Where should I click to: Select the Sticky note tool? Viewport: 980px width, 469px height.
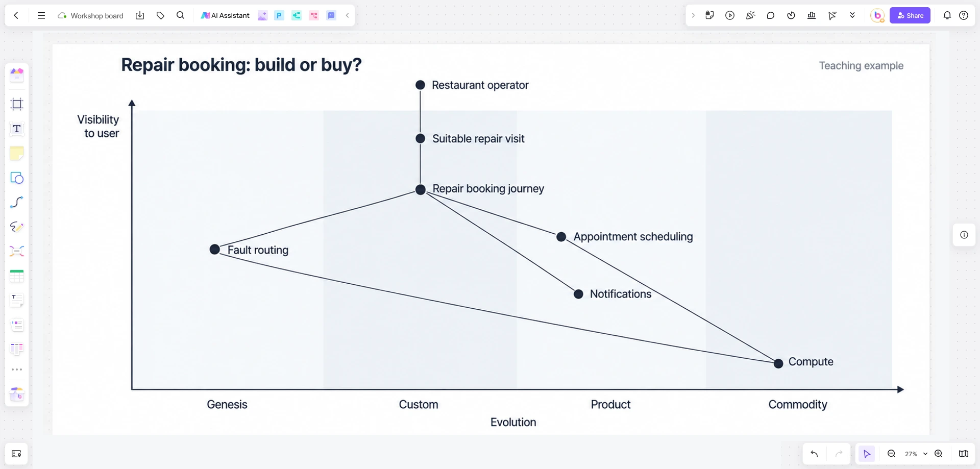click(x=17, y=153)
